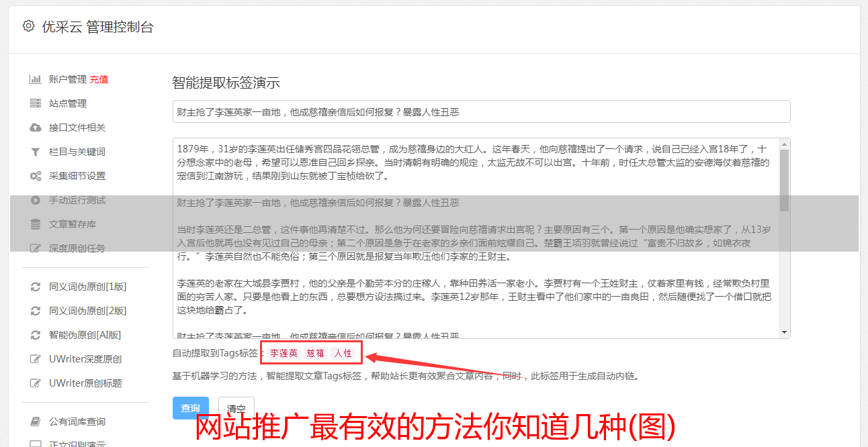Click refresh icon next to 智能伪原创[AI版]
The height and width of the screenshot is (447, 868).
(36, 335)
